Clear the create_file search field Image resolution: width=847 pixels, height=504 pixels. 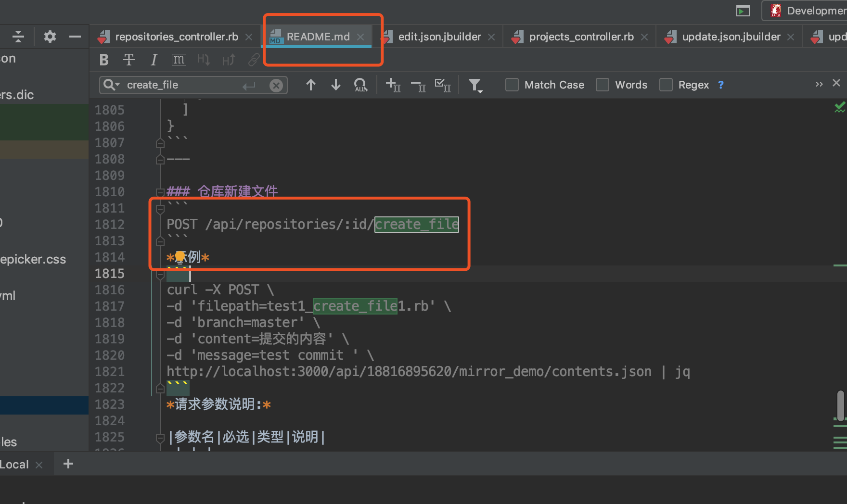coord(276,86)
